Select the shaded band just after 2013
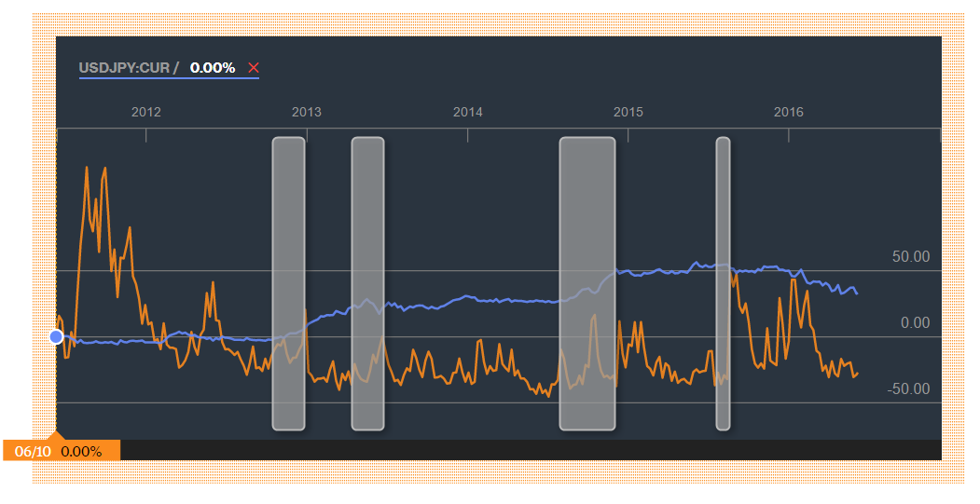Image resolution: width=980 pixels, height=504 pixels. [367, 283]
